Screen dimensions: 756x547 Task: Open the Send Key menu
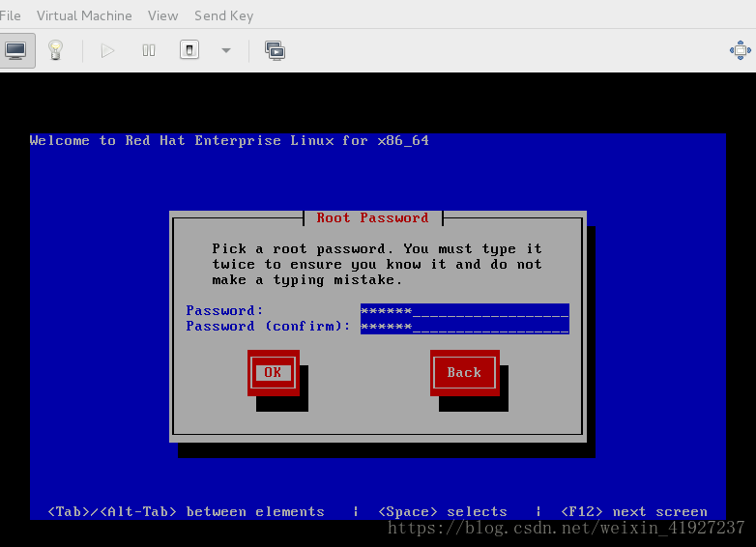tap(223, 15)
